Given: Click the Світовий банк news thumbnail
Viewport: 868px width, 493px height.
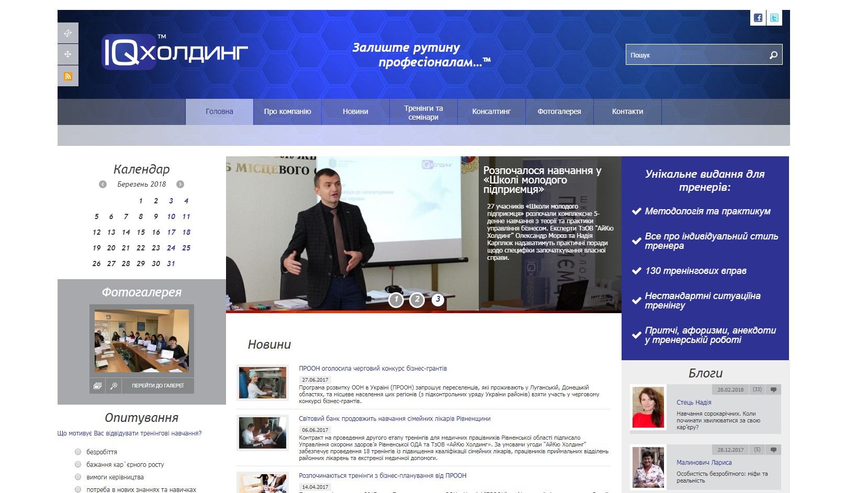Looking at the screenshot, I should 263,433.
